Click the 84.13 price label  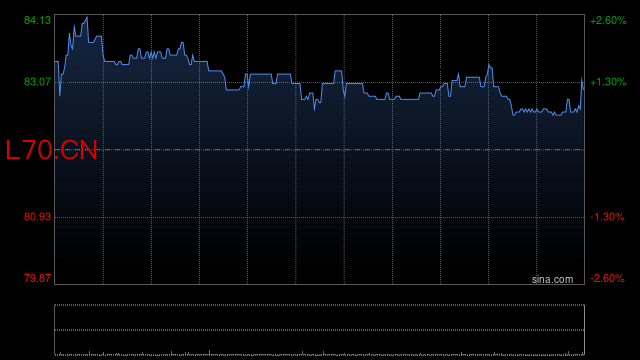38,20
